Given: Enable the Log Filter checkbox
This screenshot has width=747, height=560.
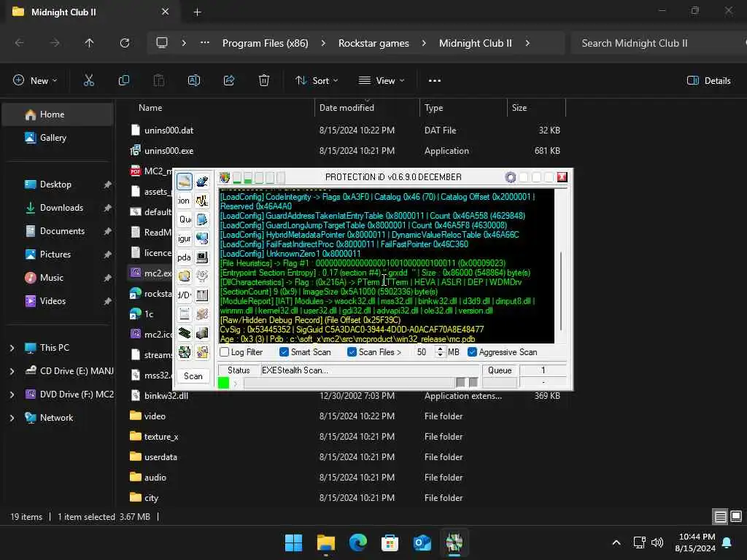Looking at the screenshot, I should tap(225, 352).
